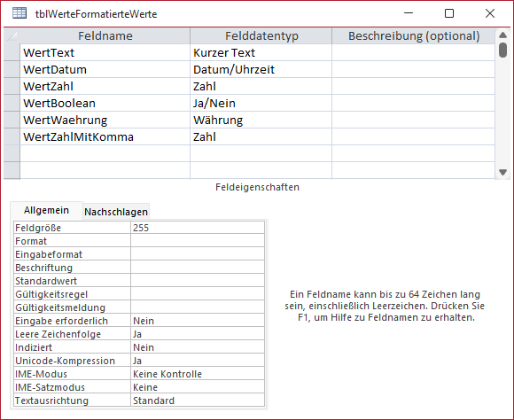This screenshot has height=420, width=514.
Task: Open the Nachschlagen tab
Action: click(116, 212)
